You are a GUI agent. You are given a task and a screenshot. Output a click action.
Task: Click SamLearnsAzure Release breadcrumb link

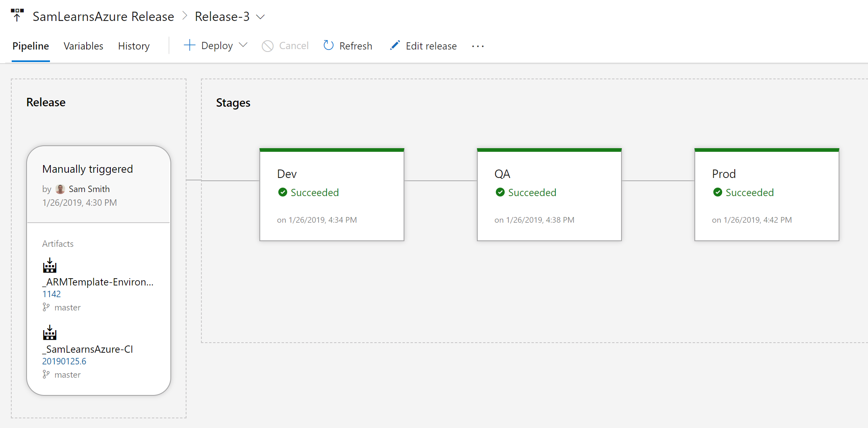103,17
